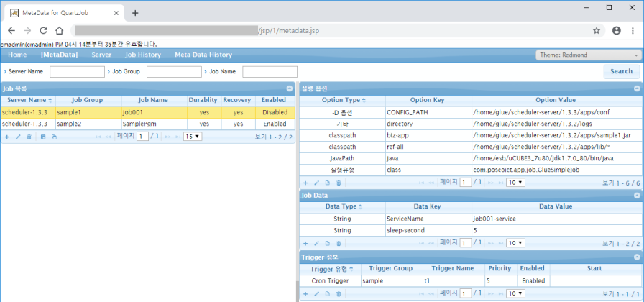Viewport: 644px width, 302px height.
Task: Collapse the Job Data panel
Action: click(x=637, y=195)
